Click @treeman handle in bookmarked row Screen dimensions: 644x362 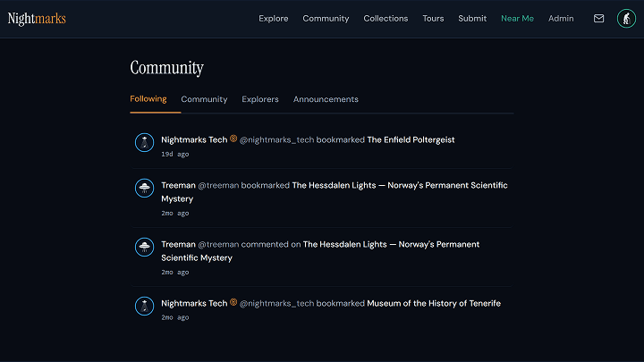point(218,186)
